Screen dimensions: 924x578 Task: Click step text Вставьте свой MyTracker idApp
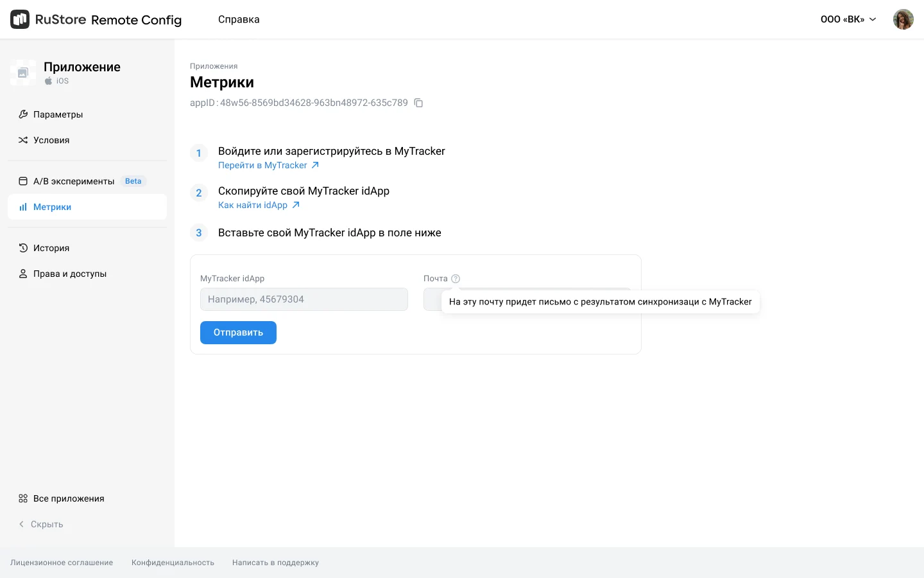click(x=330, y=232)
